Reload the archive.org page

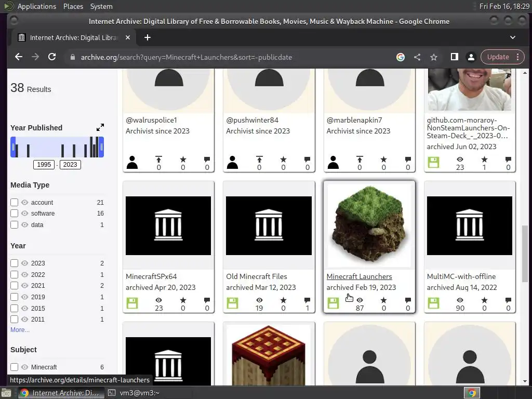[52, 57]
